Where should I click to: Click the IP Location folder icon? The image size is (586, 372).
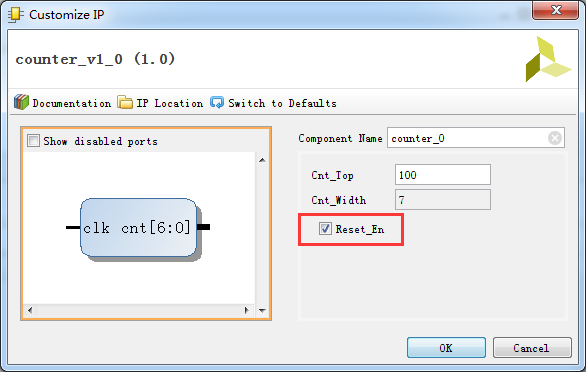coord(125,102)
